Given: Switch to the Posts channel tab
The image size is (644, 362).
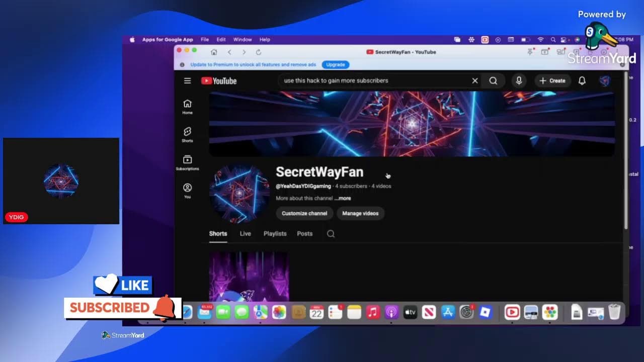Looking at the screenshot, I should [305, 233].
